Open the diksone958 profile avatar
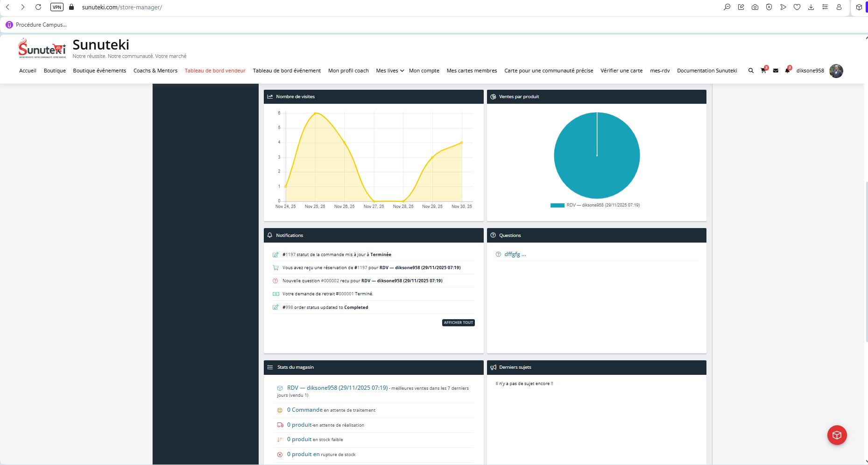Screen dimensions: 868x465 point(836,71)
